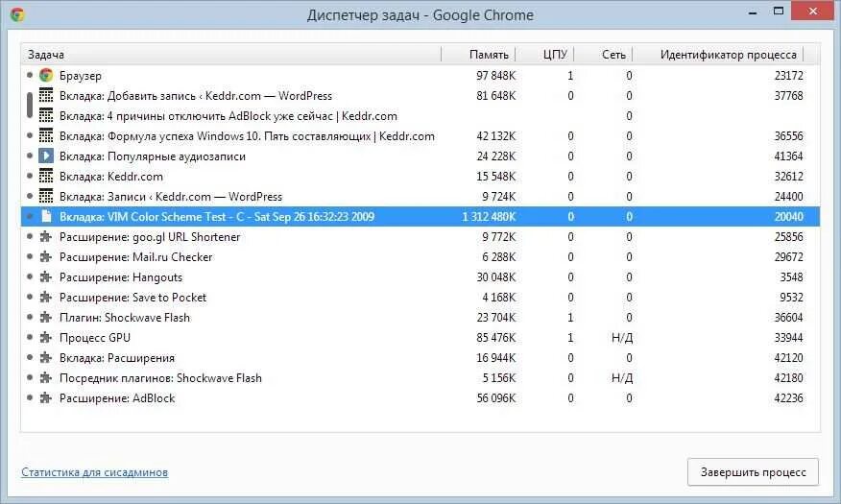Click puzzle icon of Save to Pocket extension
Viewport: 841px width, 504px height.
coord(46,297)
